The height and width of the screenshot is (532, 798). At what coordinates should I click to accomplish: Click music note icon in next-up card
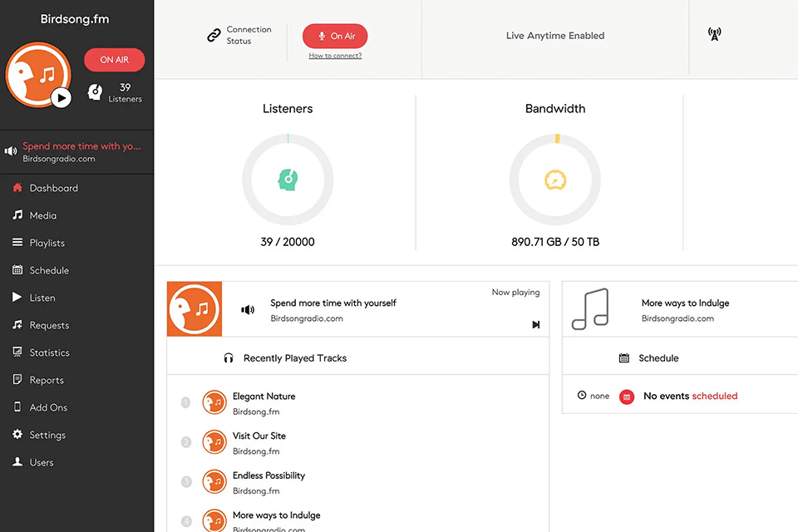tap(590, 309)
